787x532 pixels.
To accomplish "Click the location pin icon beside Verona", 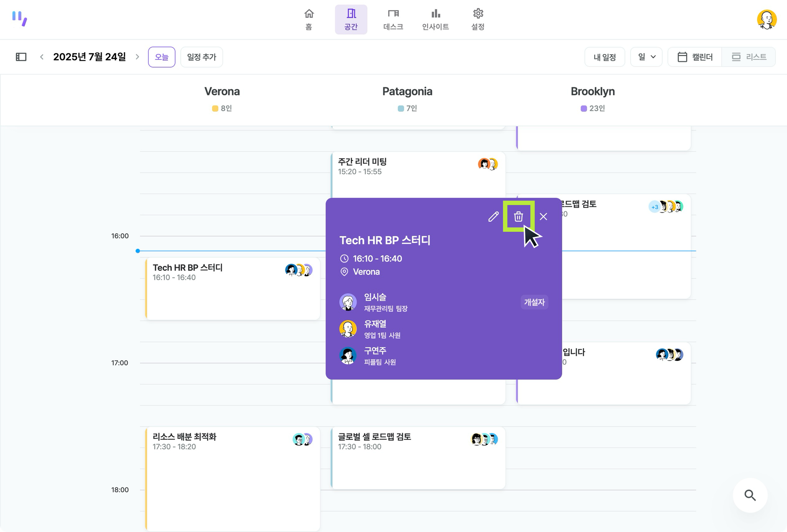I will tap(344, 272).
